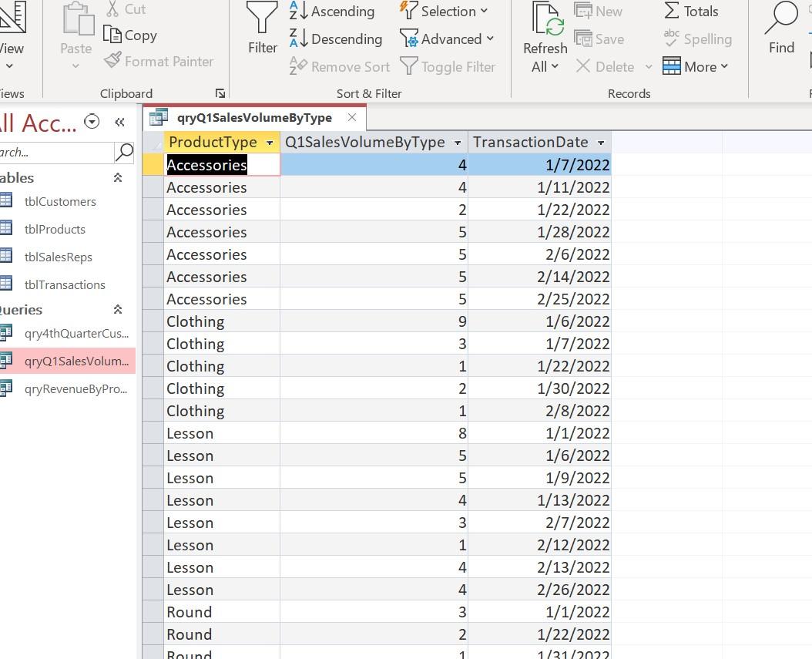Toggle the current filter on or off

448,66
